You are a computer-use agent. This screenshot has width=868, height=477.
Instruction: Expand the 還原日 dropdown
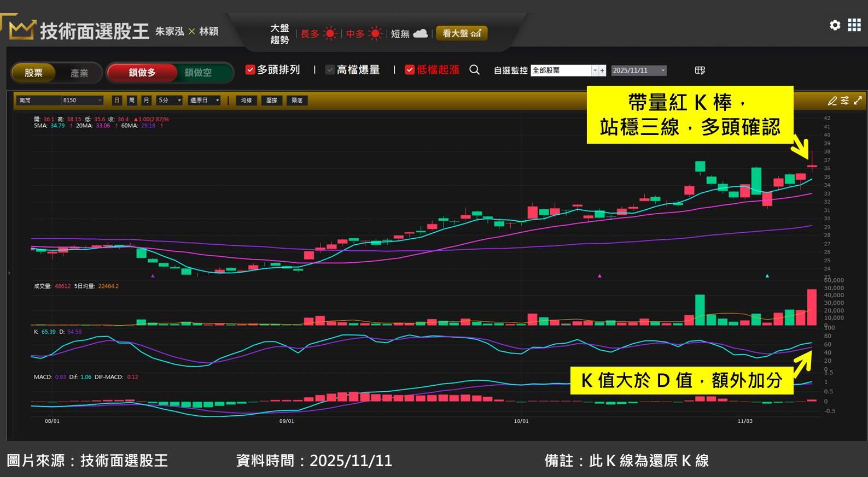[217, 101]
